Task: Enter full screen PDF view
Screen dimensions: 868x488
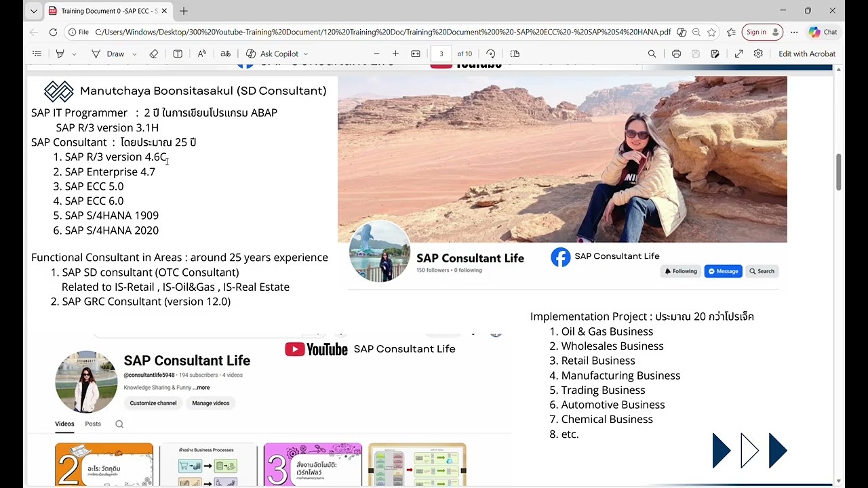Action: click(x=739, y=54)
